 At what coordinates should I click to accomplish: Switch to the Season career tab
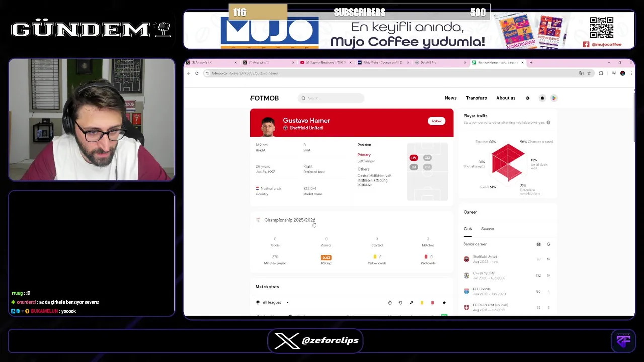[488, 229]
